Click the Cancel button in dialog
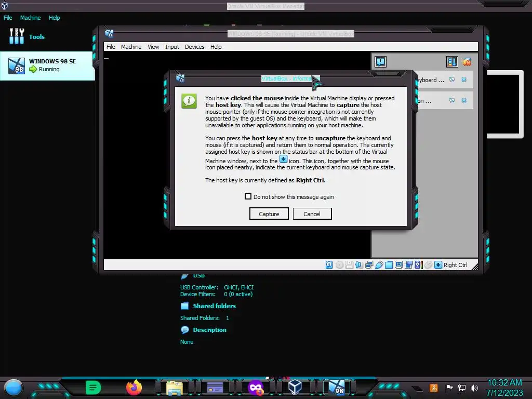Viewport: 532px width, 399px height. (312, 214)
